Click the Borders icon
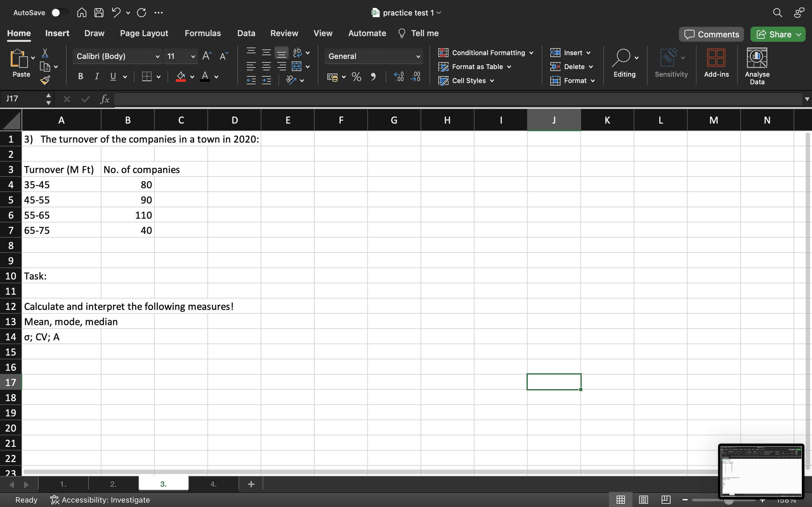Image resolution: width=812 pixels, height=507 pixels. 147,77
